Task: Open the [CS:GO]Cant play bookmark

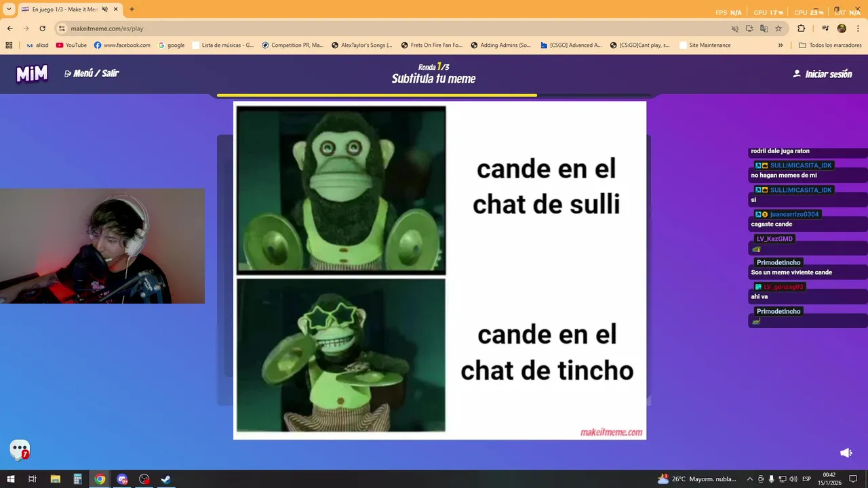Action: coord(640,45)
